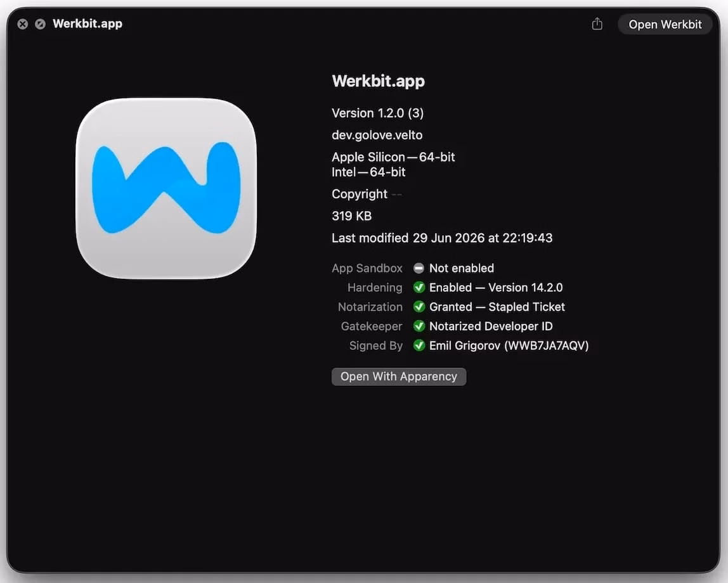Click the Gatekeeper green checkmark icon
This screenshot has height=583, width=728.
tap(419, 326)
